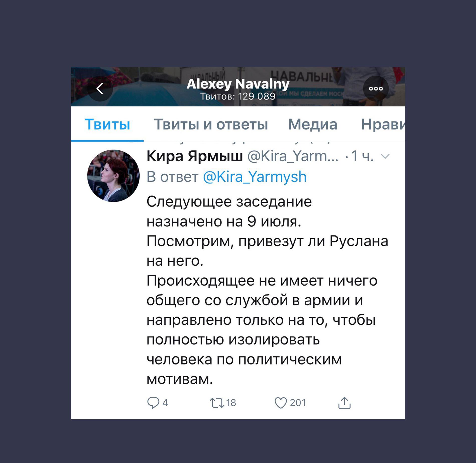Retweet using the arrows icon
The height and width of the screenshot is (463, 476).
(217, 403)
